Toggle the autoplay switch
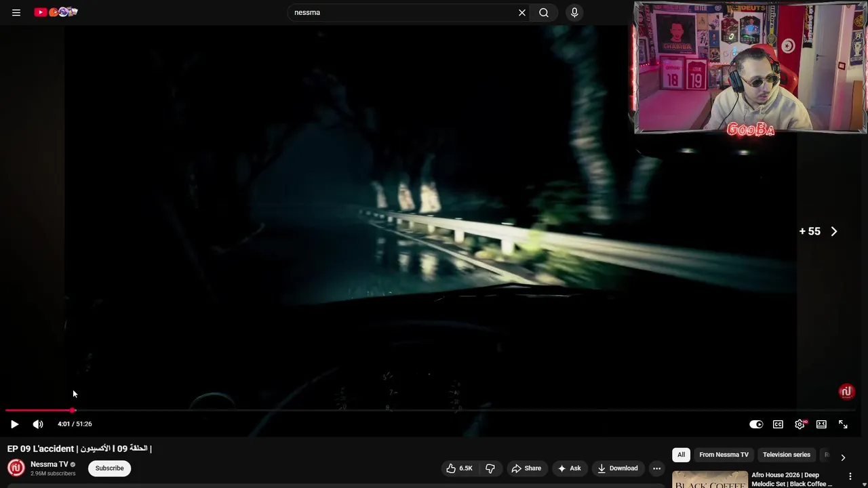868x488 pixels. 756,424
